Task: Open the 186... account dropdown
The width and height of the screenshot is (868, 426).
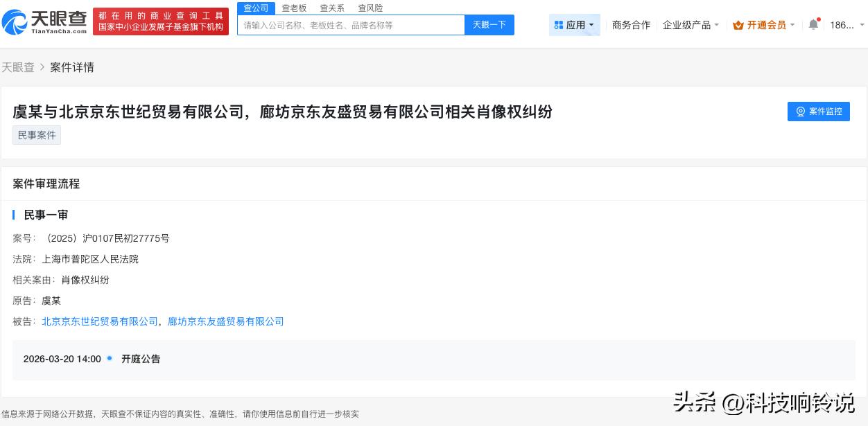Action: 843,24
